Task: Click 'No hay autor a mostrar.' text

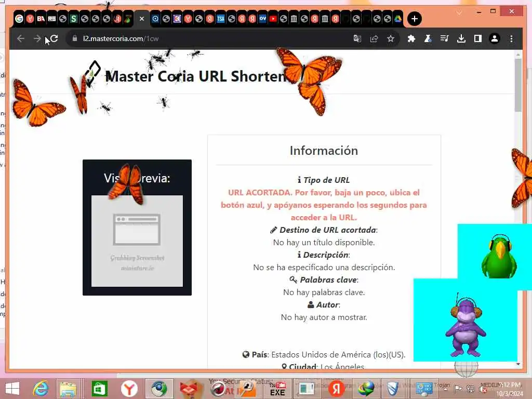Action: 324,317
